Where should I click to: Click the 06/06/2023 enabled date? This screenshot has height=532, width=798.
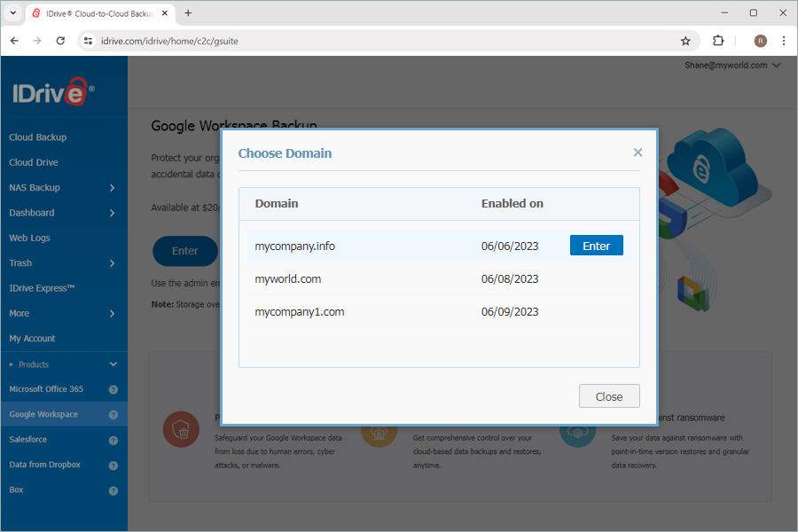(510, 246)
